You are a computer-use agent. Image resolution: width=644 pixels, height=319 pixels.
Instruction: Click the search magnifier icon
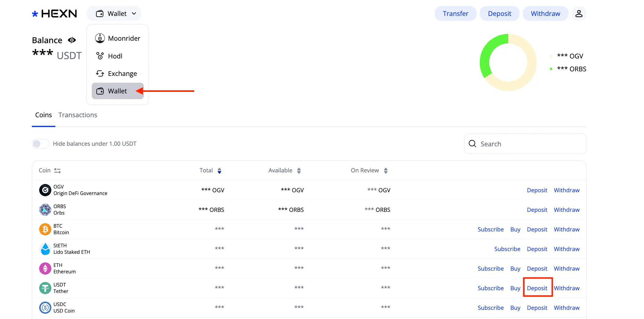click(472, 144)
